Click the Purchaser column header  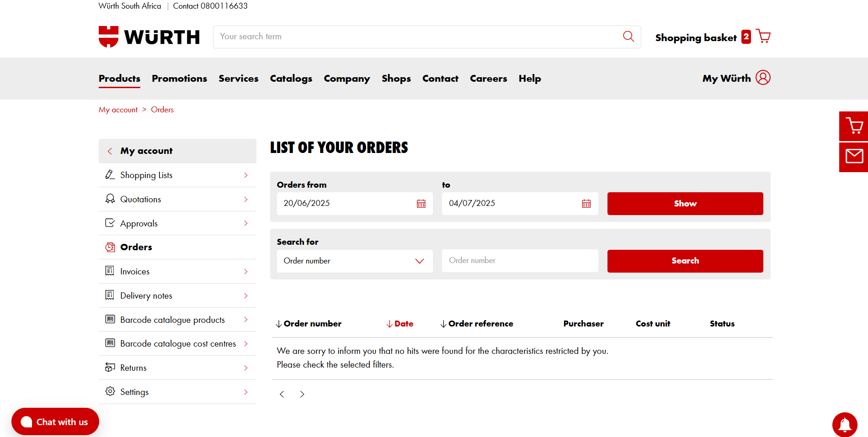[583, 324]
